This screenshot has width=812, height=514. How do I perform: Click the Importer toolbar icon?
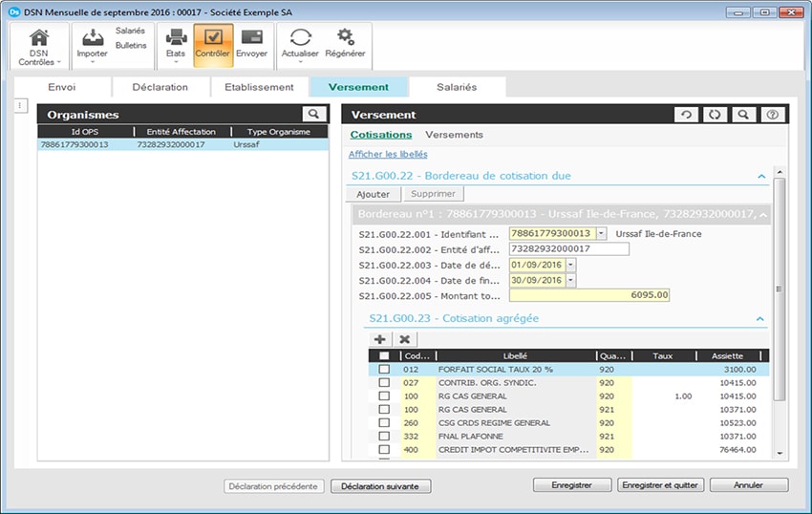93,37
